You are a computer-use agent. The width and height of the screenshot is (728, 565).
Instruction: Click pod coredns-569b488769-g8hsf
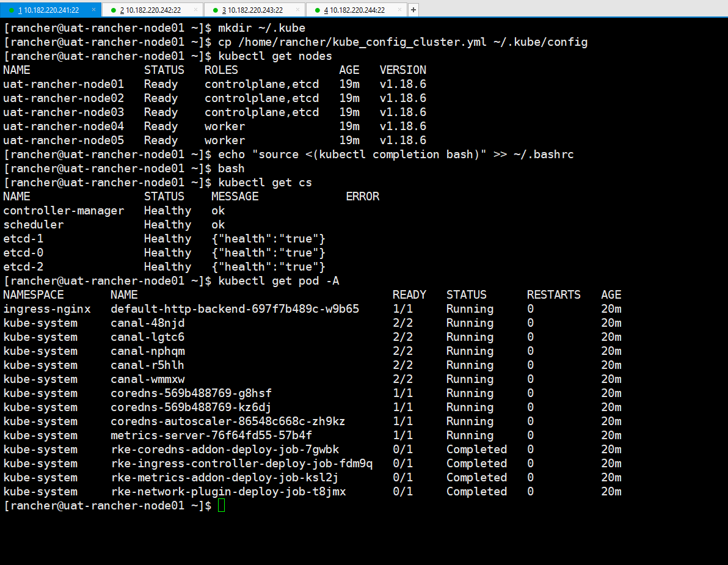point(191,393)
